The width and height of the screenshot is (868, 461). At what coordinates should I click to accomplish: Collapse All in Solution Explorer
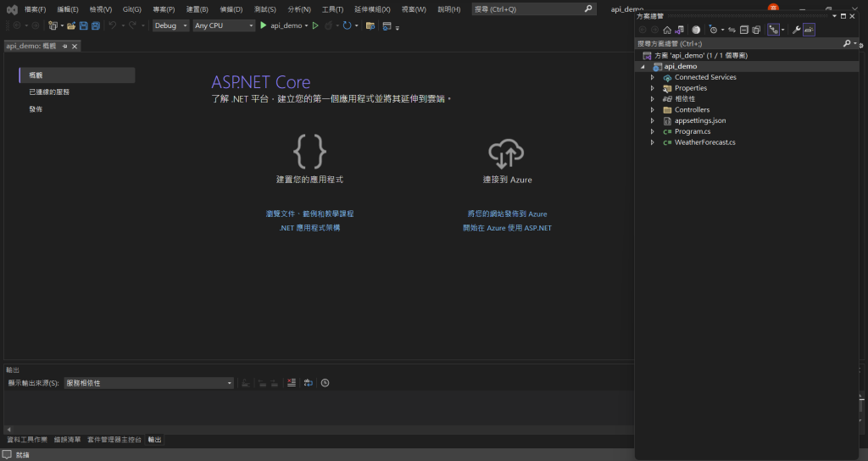[x=744, y=30]
